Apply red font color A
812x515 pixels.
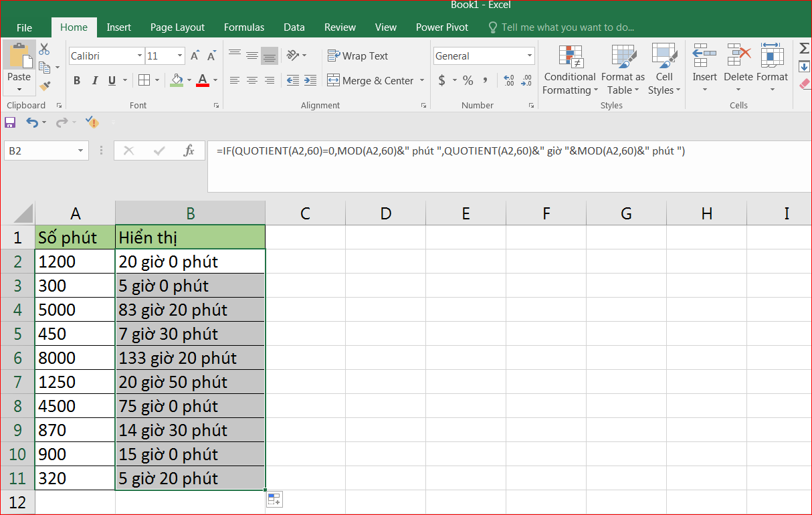point(203,80)
